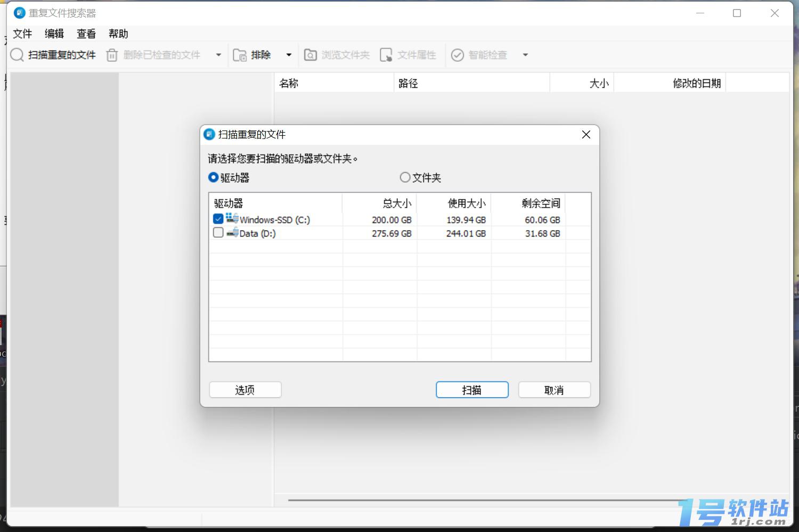Select the Data (D:) row label
Image resolution: width=799 pixels, height=532 pixels.
(x=258, y=233)
